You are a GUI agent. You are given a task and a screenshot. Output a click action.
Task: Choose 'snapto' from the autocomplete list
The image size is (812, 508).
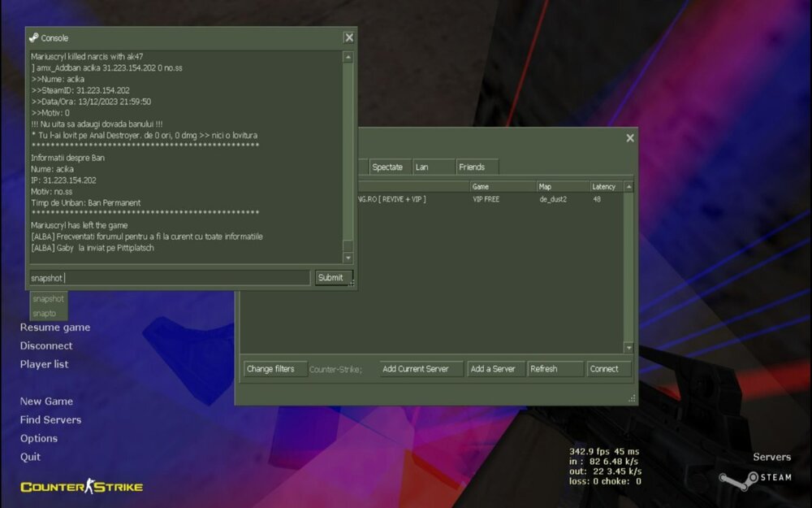(x=45, y=313)
